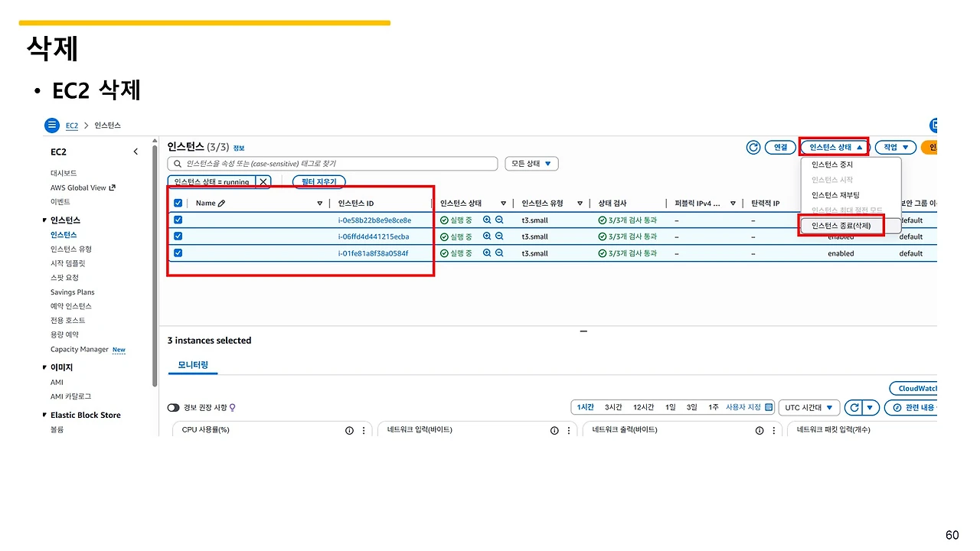Click the info icon on 네트워크 출력(바이트) chart
This screenshot has width=980, height=551.
click(759, 430)
